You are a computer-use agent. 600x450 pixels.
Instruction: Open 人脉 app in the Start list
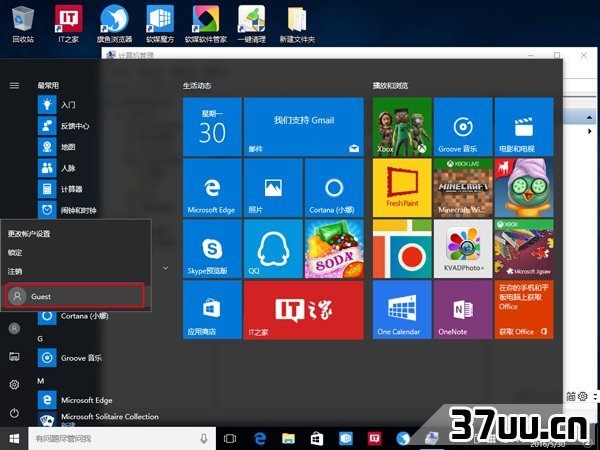click(x=67, y=168)
